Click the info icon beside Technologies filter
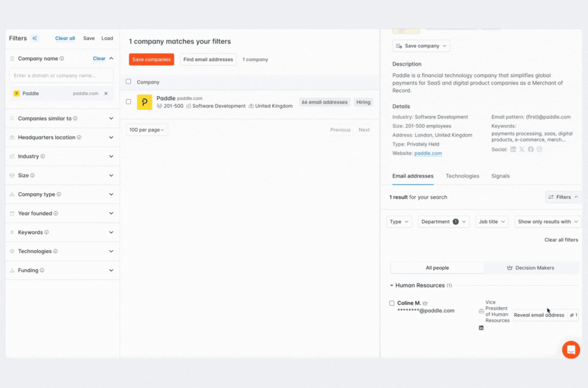Screen dimensions: 588x388 click(55, 252)
